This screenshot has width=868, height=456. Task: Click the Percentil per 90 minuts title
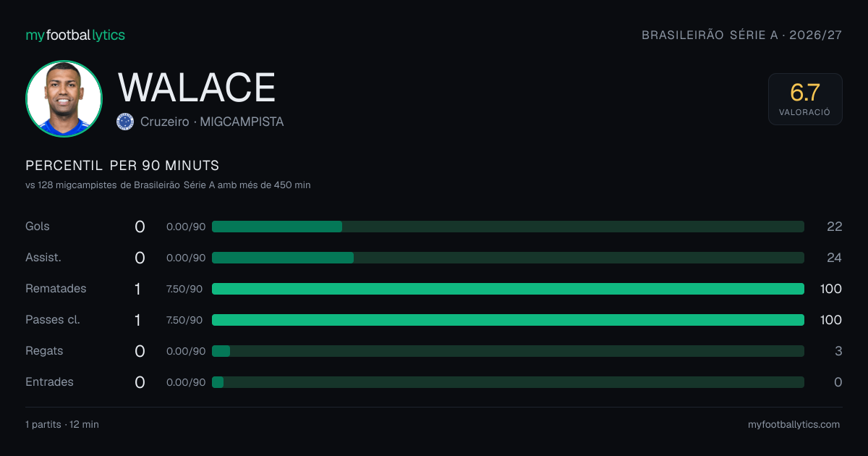pyautogui.click(x=122, y=165)
